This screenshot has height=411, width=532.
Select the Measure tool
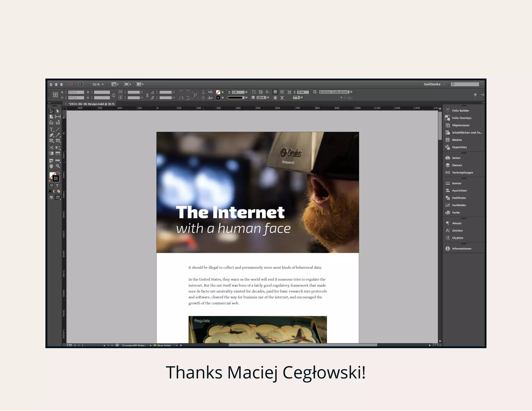58,161
